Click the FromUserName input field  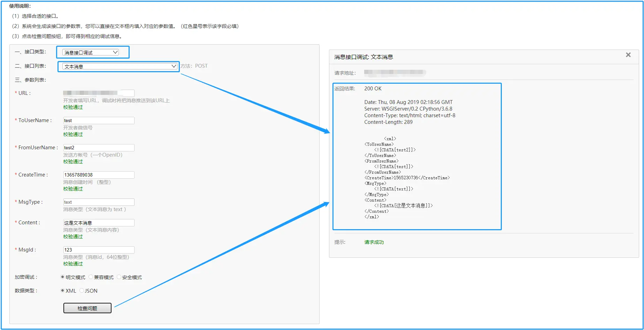tap(99, 148)
